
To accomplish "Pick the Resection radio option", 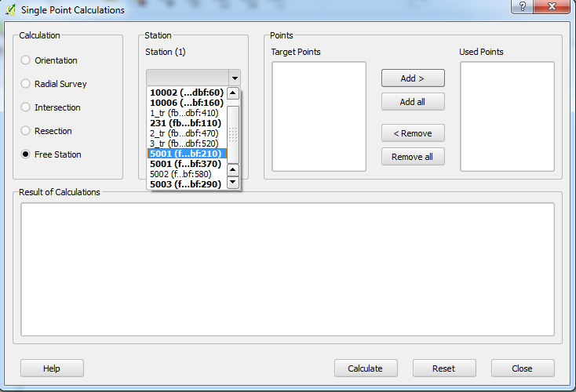I will pos(26,131).
